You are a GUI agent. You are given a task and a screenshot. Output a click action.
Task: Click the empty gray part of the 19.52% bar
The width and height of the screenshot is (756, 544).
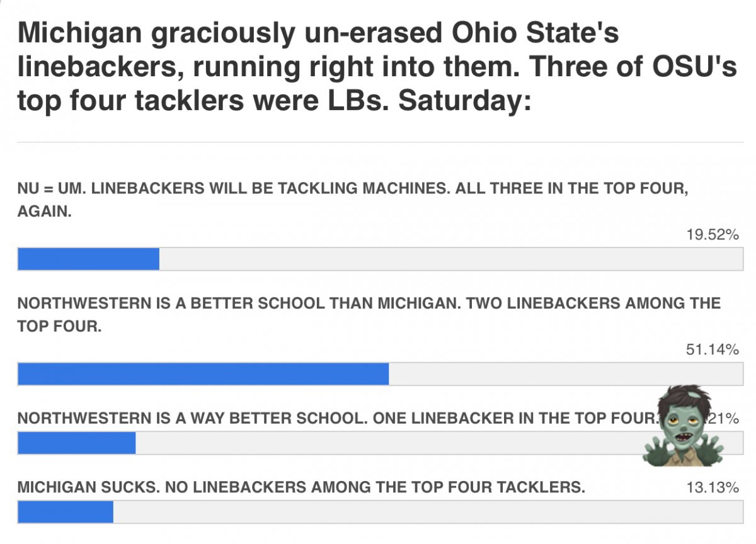(x=450, y=259)
